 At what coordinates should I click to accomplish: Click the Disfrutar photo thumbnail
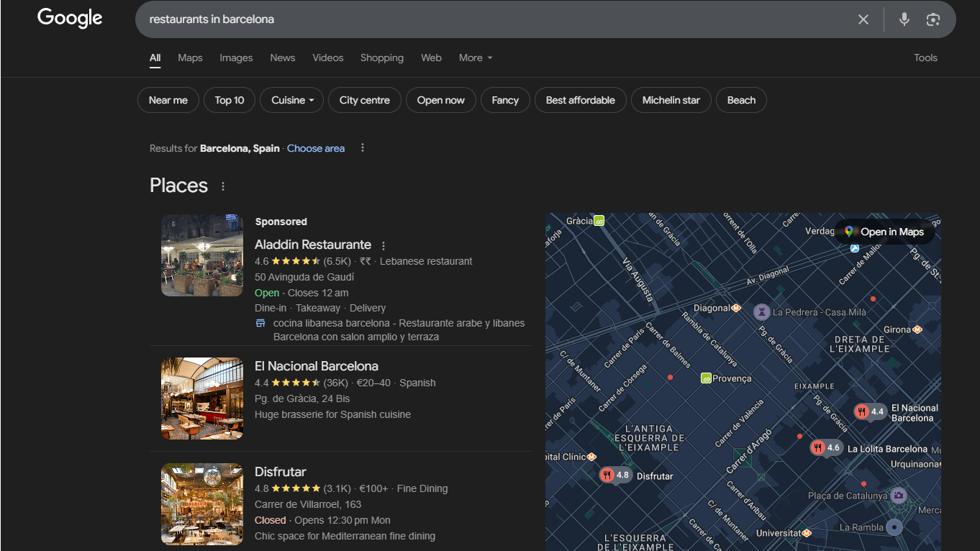pos(202,504)
